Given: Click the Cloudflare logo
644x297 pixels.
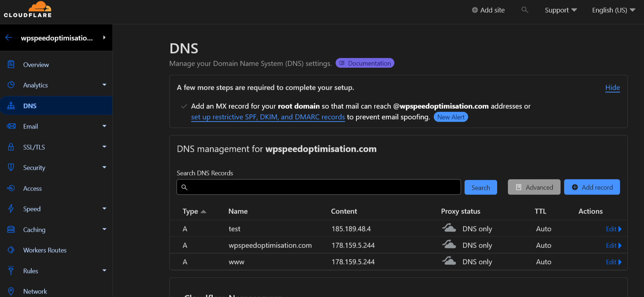Looking at the screenshot, I should pyautogui.click(x=28, y=10).
